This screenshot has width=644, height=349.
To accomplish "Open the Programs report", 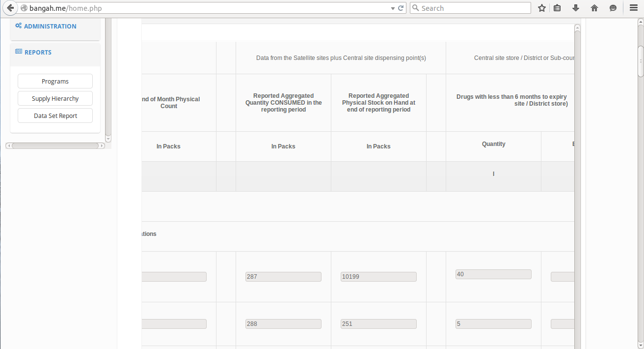I will click(x=55, y=81).
